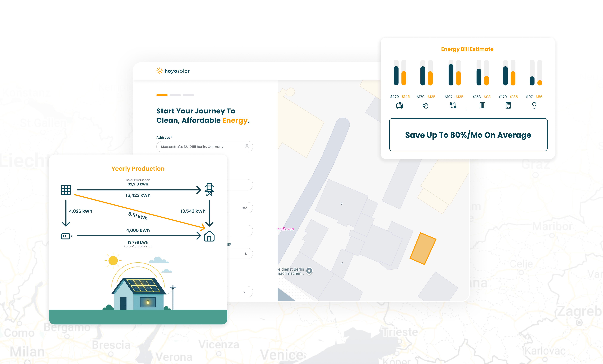This screenshot has width=603, height=364.
Task: Click the 8,111 kWh diagonal label
Action: [x=138, y=216]
